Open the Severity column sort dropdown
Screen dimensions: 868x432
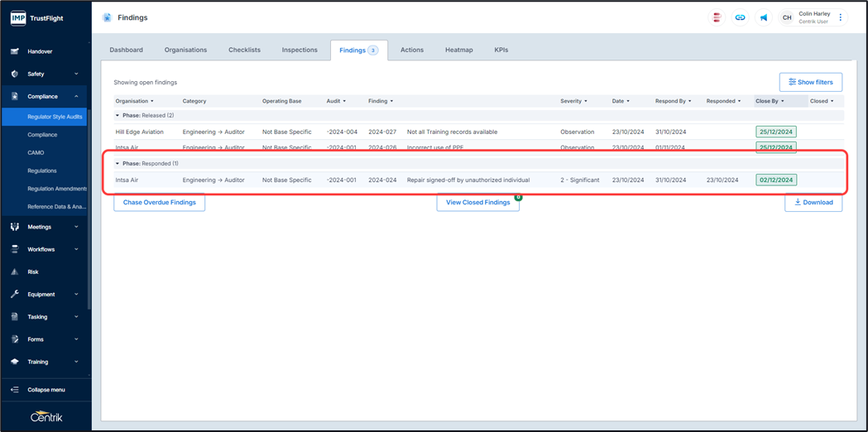tap(586, 101)
